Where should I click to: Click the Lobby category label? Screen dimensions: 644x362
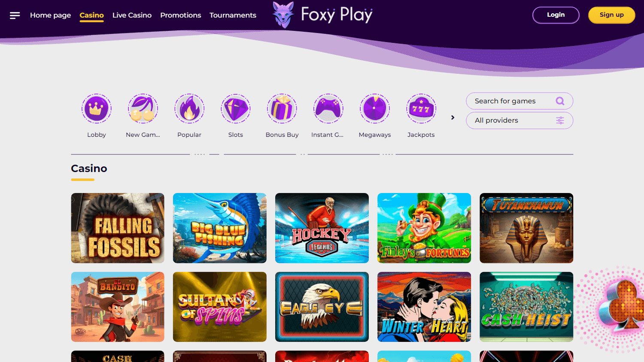97,135
